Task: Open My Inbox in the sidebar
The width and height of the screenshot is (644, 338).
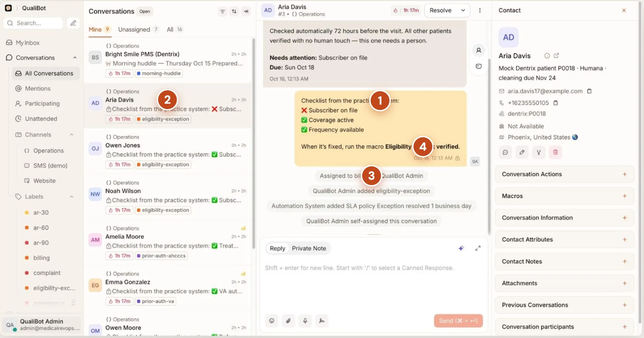Action: (28, 43)
